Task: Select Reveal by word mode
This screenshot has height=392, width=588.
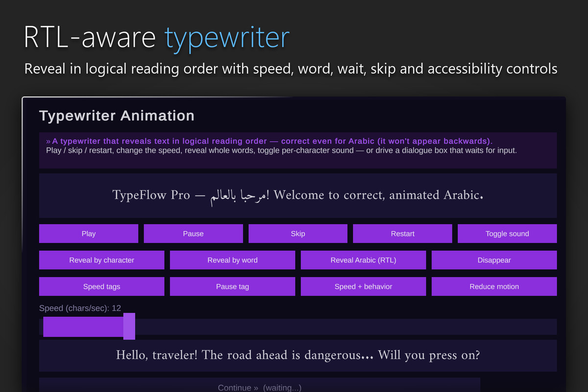Action: tap(232, 260)
